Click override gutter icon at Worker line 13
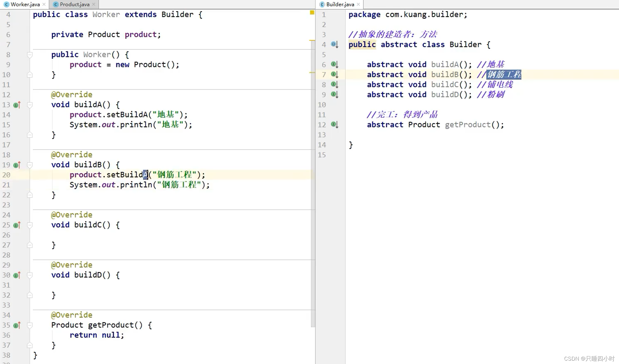The image size is (619, 364). (17, 105)
